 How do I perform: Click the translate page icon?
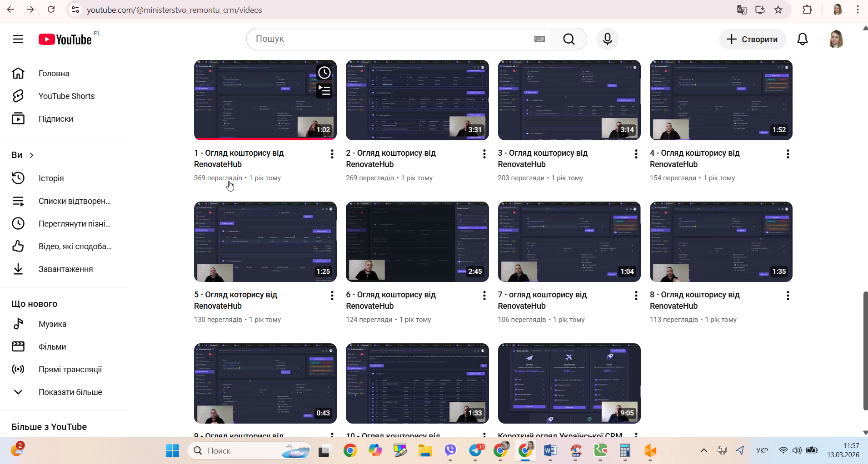[742, 10]
